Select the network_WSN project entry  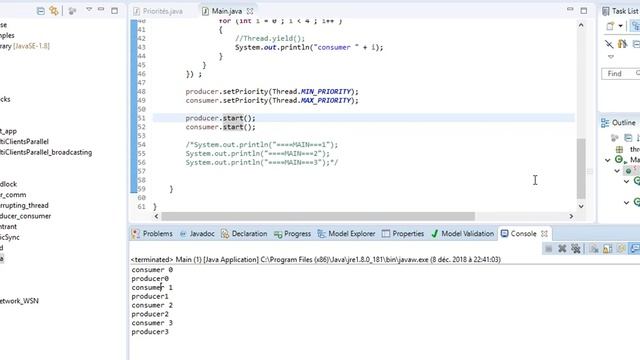click(x=19, y=301)
